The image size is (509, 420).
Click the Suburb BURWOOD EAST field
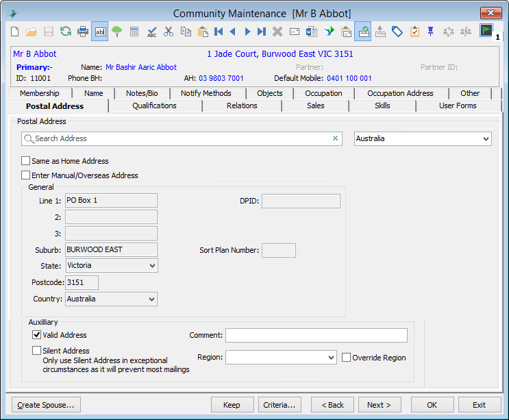pyautogui.click(x=112, y=249)
